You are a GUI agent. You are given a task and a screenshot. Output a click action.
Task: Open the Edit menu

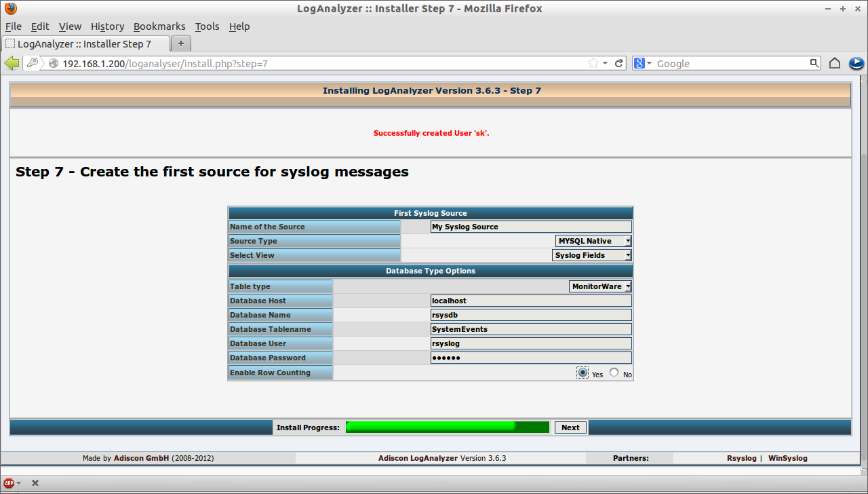tap(40, 26)
